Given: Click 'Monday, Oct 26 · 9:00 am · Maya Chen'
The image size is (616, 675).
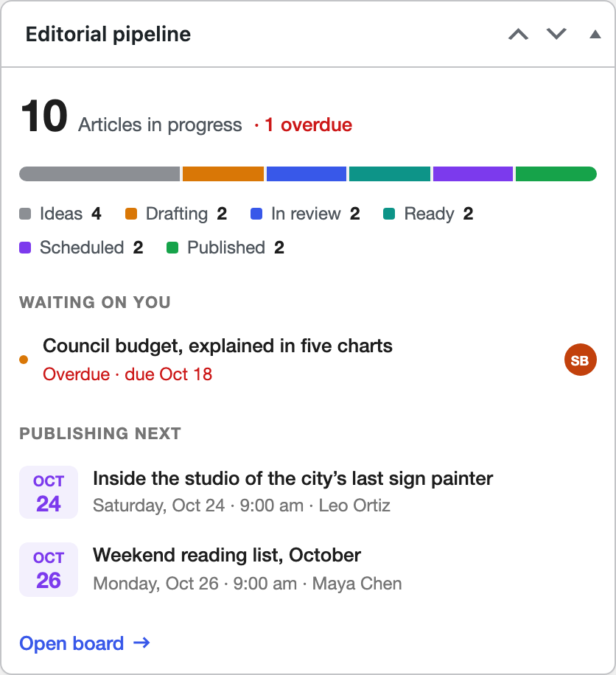Looking at the screenshot, I should [x=248, y=584].
